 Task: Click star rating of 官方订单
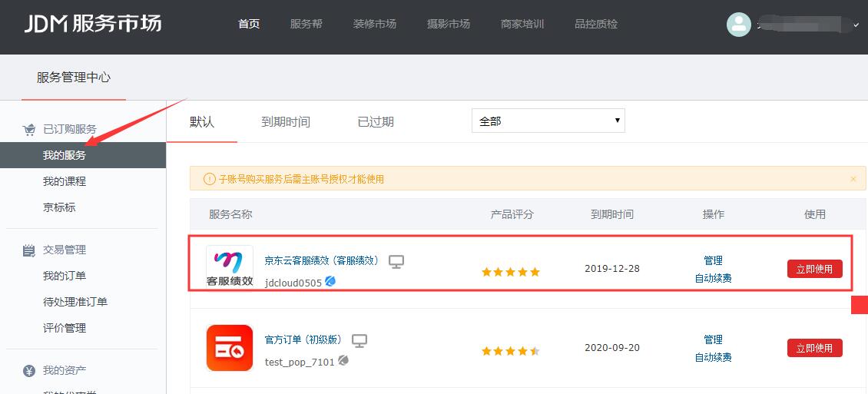pyautogui.click(x=510, y=351)
